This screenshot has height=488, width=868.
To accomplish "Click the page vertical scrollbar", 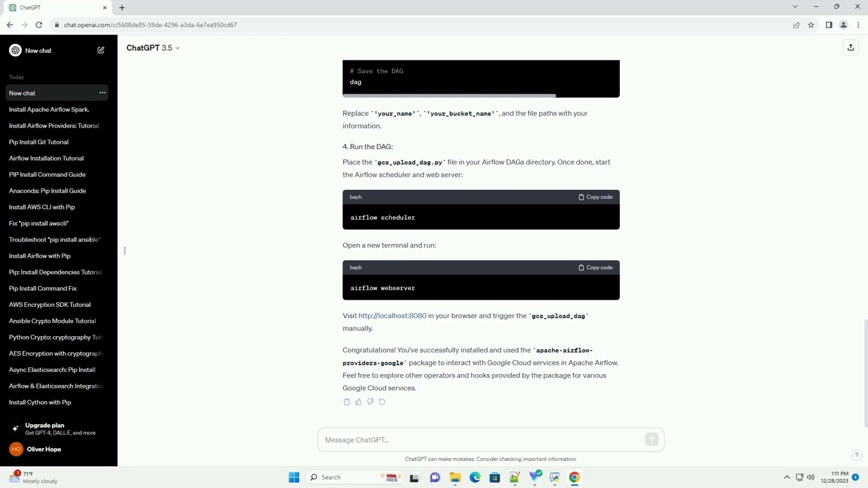I will [865, 373].
